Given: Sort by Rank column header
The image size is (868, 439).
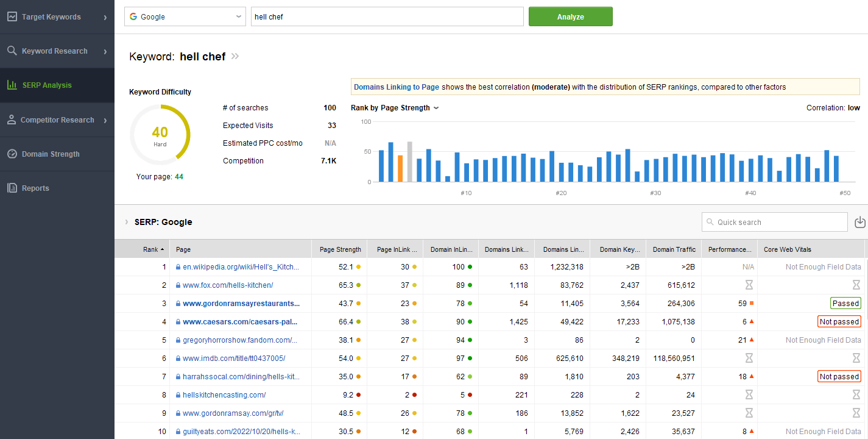Looking at the screenshot, I should (143, 249).
